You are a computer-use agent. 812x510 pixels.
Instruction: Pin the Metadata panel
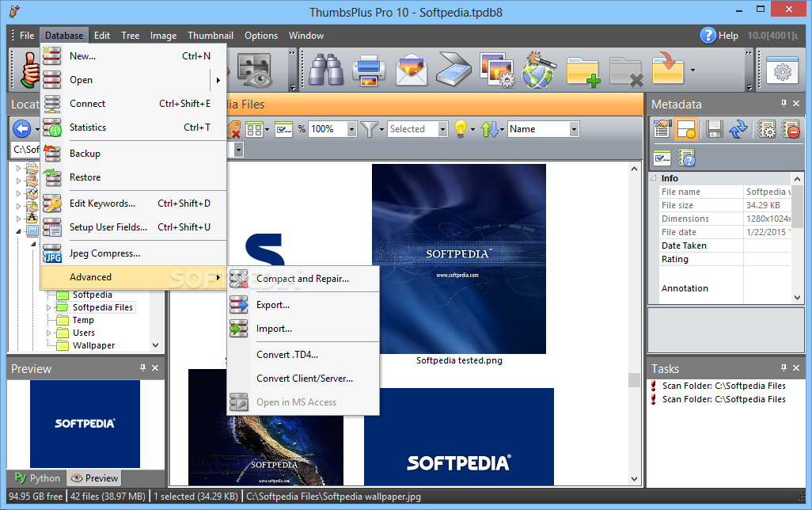pos(784,104)
